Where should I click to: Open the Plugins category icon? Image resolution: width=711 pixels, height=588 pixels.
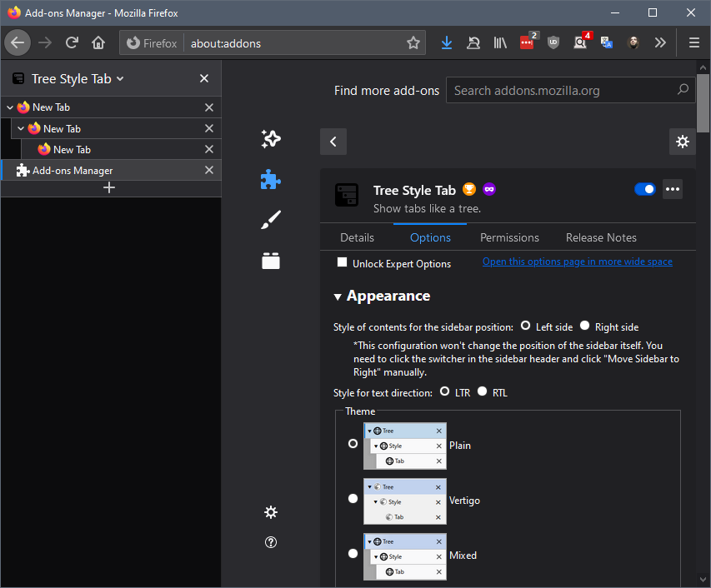271,261
